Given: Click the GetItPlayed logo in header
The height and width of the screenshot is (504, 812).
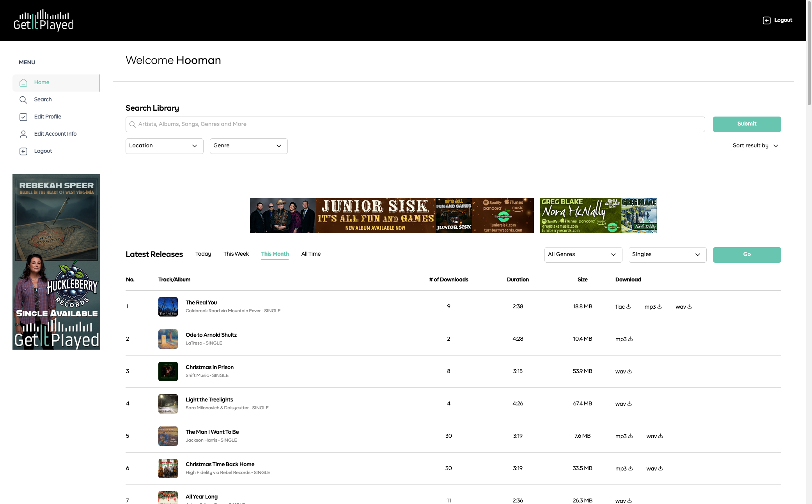Looking at the screenshot, I should coord(44,20).
